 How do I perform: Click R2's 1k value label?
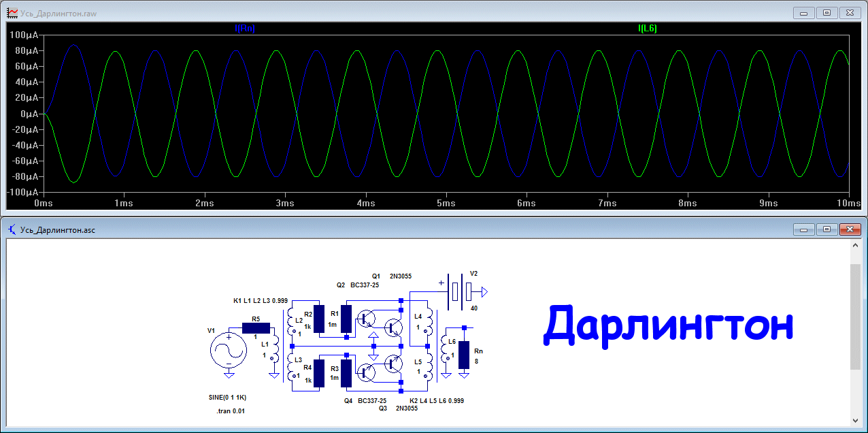(x=307, y=326)
